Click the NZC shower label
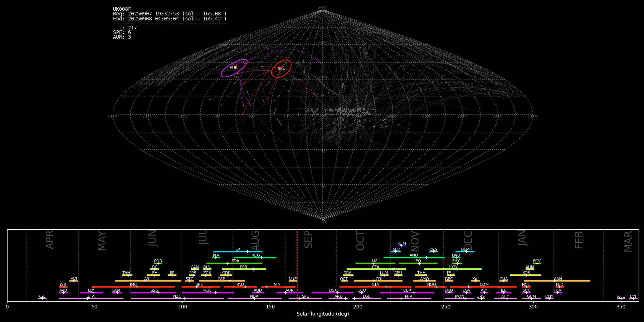 [x=177, y=297]
